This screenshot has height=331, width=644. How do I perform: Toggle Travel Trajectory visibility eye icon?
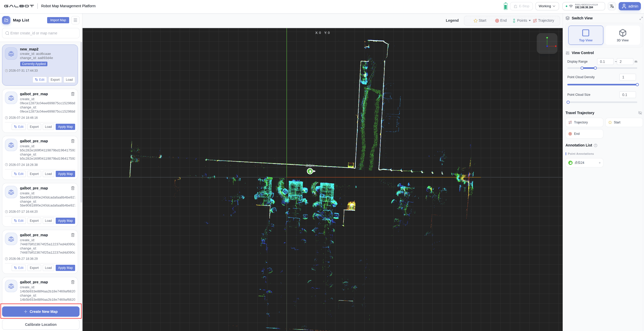point(640,113)
